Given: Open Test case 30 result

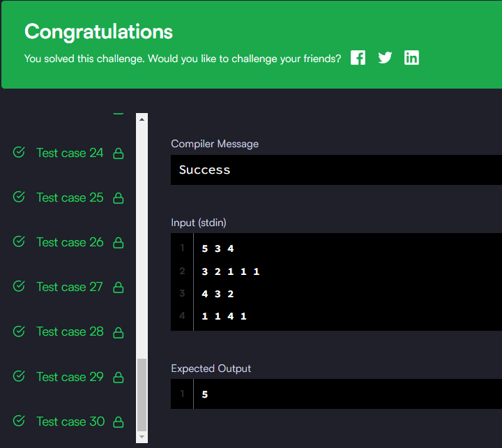Looking at the screenshot, I should tap(70, 421).
